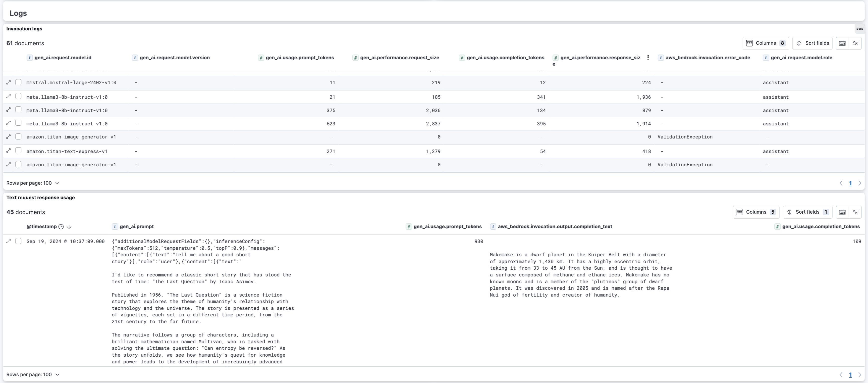Click the timestamp sort descending arrow

pyautogui.click(x=69, y=227)
